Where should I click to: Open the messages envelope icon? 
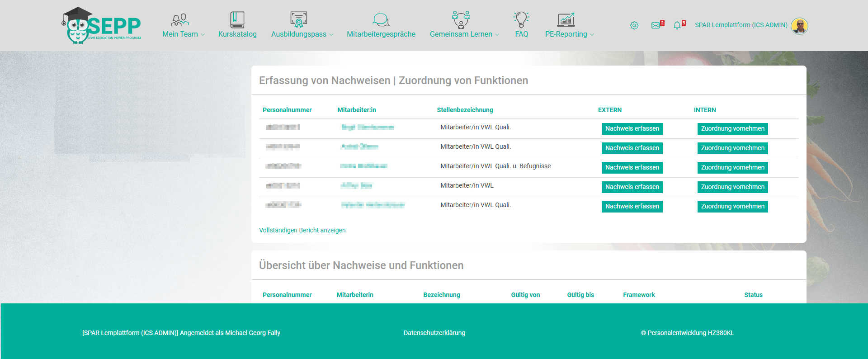(x=656, y=25)
